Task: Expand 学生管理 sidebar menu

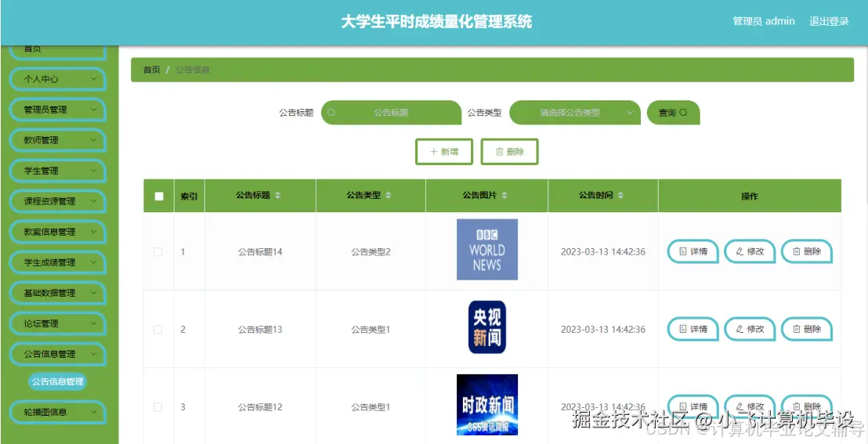Action: (x=57, y=171)
